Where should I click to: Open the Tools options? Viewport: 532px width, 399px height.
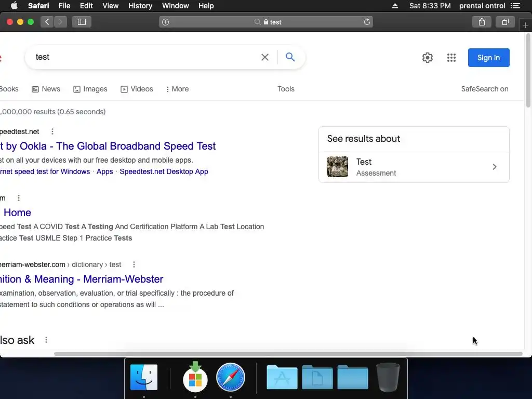pos(286,89)
